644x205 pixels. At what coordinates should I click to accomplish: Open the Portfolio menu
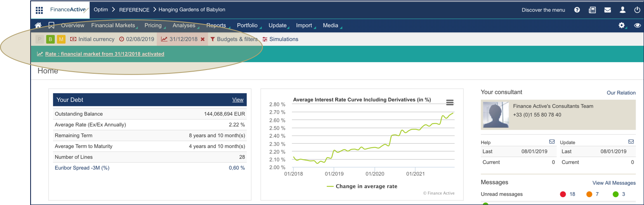point(247,25)
